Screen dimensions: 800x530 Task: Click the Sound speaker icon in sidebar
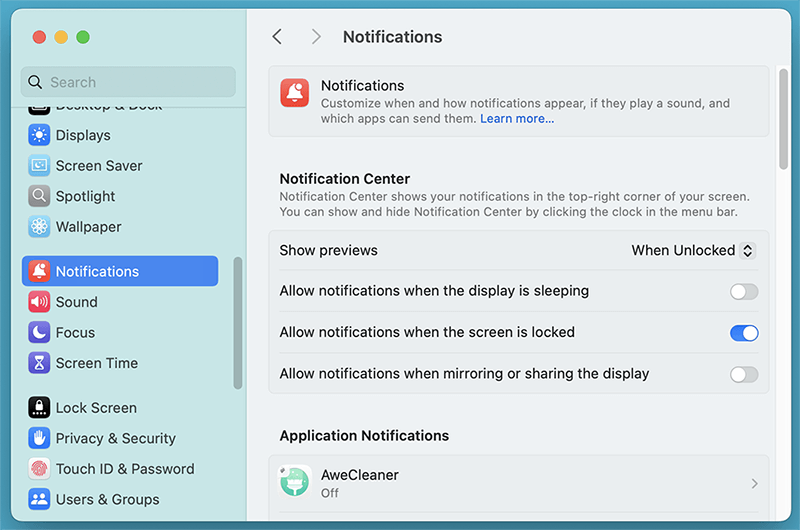point(39,302)
